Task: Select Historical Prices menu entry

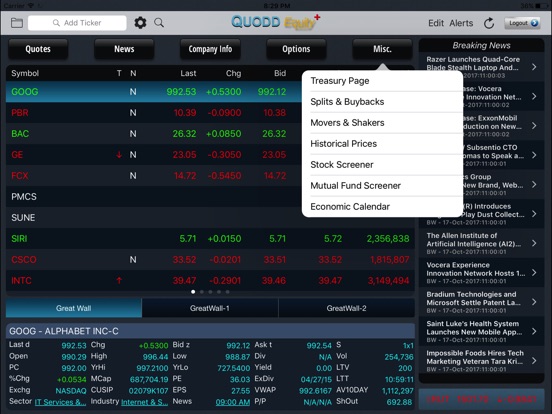Action: (382, 144)
